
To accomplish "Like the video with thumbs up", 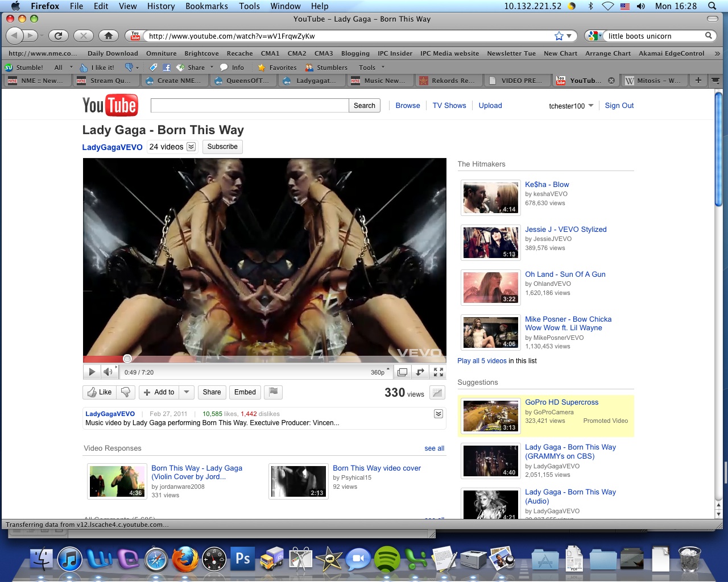I will (x=100, y=392).
